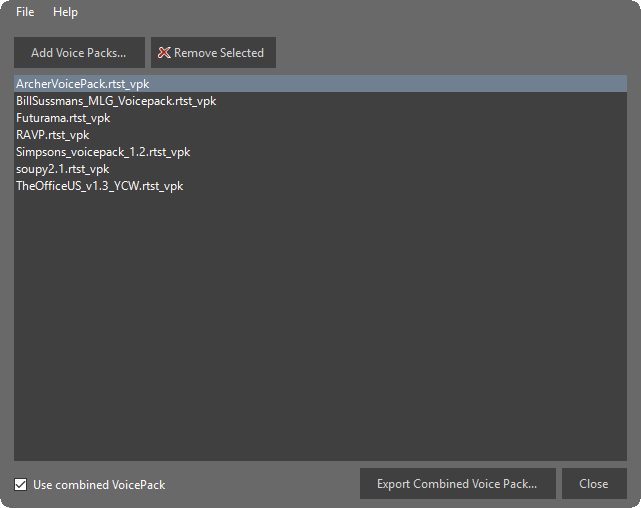The image size is (641, 508).
Task: Open the Help menu
Action: pyautogui.click(x=65, y=12)
